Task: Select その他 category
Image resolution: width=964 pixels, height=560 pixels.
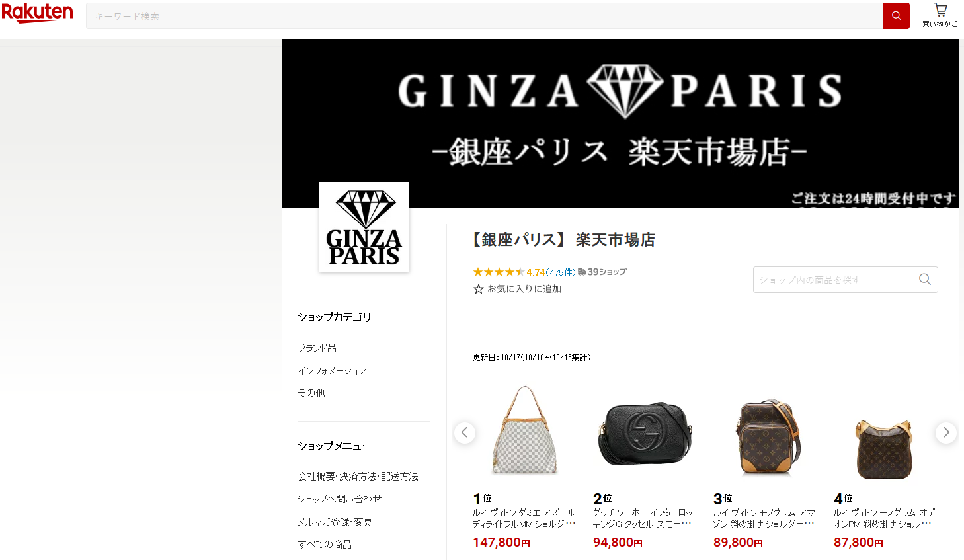Action: (311, 393)
